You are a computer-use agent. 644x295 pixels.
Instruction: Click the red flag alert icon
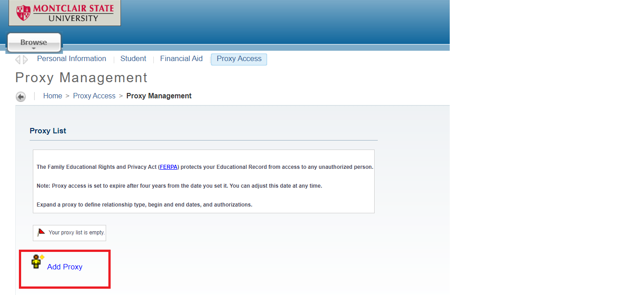41,232
